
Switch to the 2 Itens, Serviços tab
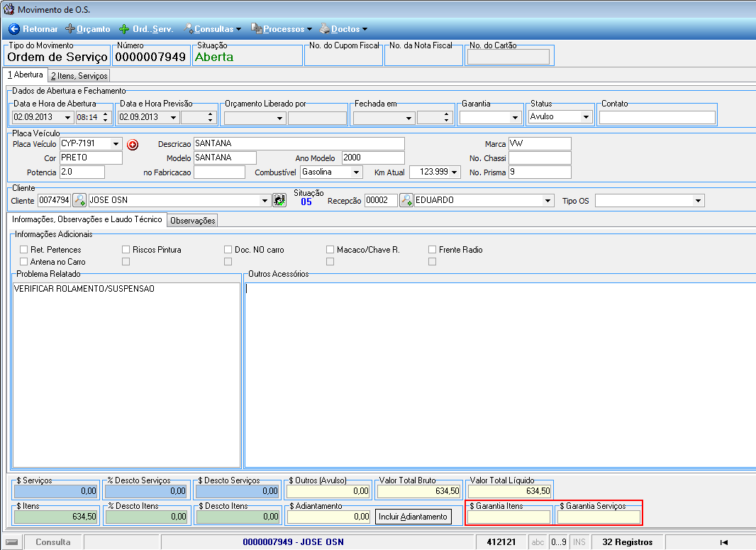pyautogui.click(x=79, y=76)
